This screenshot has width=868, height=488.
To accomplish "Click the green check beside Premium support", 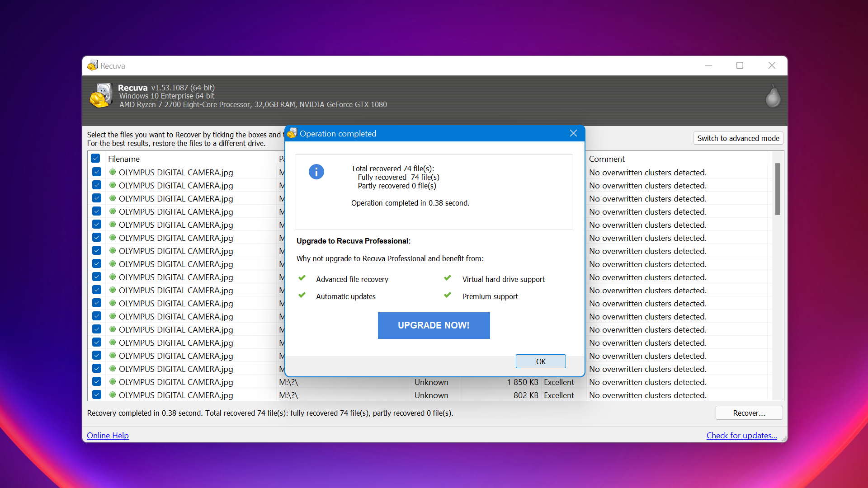I will (448, 296).
